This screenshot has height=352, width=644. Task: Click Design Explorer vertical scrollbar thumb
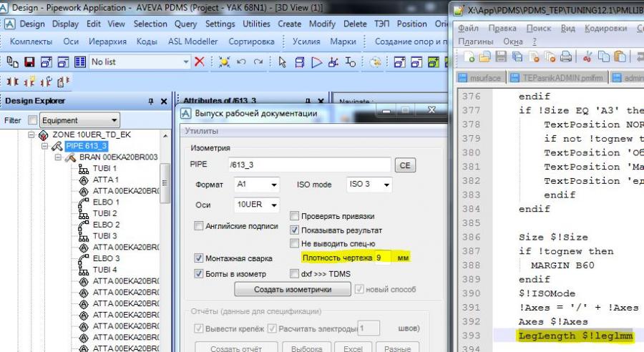[x=165, y=182]
